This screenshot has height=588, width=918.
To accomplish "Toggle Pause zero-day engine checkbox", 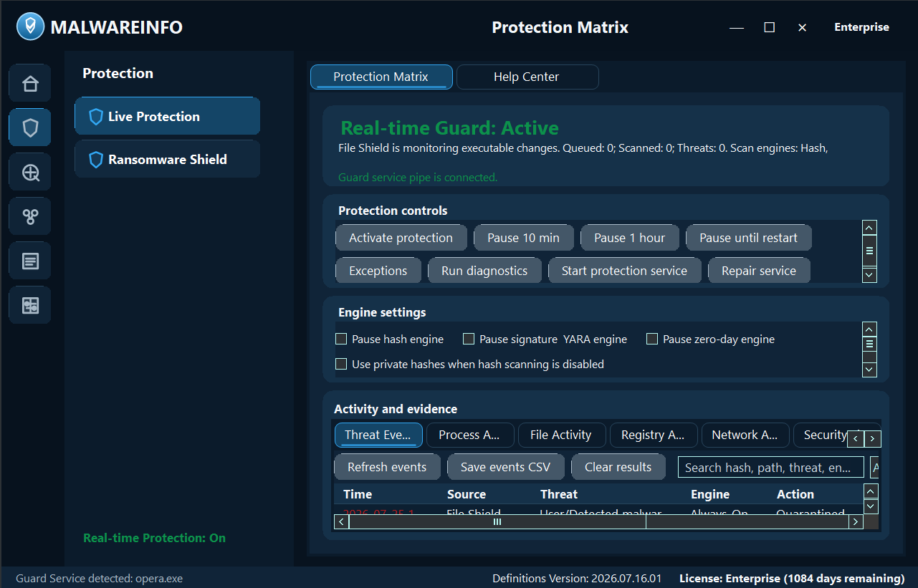I will [652, 339].
